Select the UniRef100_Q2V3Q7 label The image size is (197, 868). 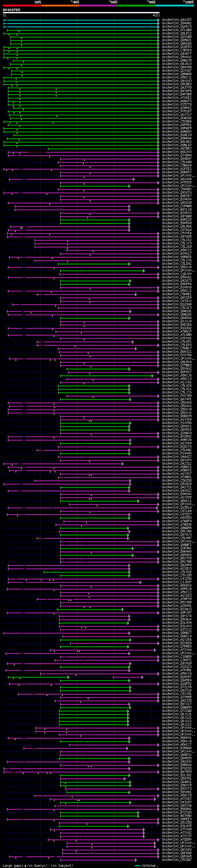[177, 71]
